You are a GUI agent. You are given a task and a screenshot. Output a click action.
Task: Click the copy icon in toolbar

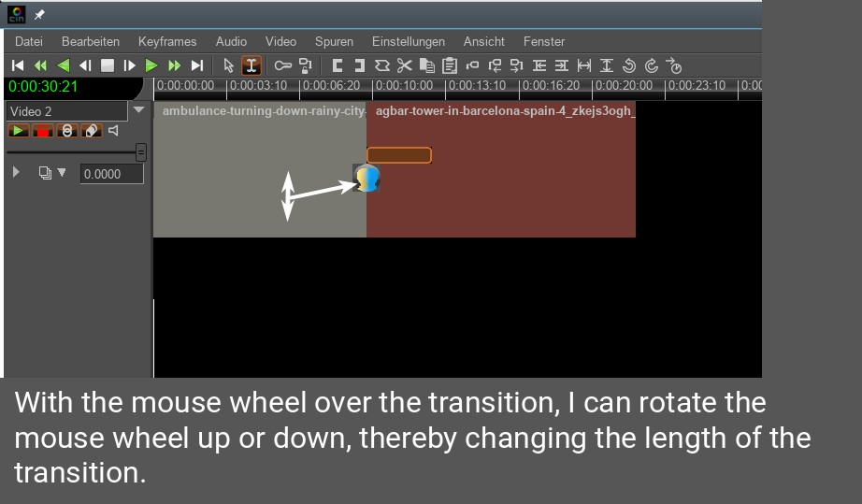coord(427,65)
